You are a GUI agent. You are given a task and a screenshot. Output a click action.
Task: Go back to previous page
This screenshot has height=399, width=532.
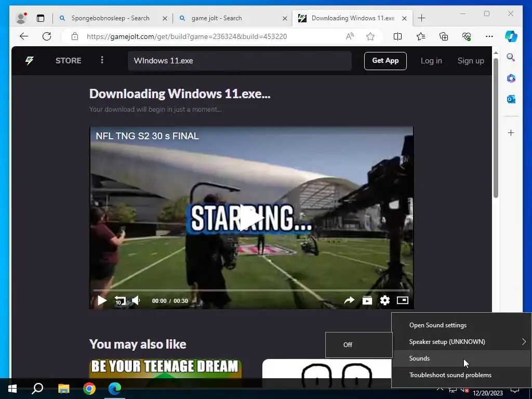point(24,36)
